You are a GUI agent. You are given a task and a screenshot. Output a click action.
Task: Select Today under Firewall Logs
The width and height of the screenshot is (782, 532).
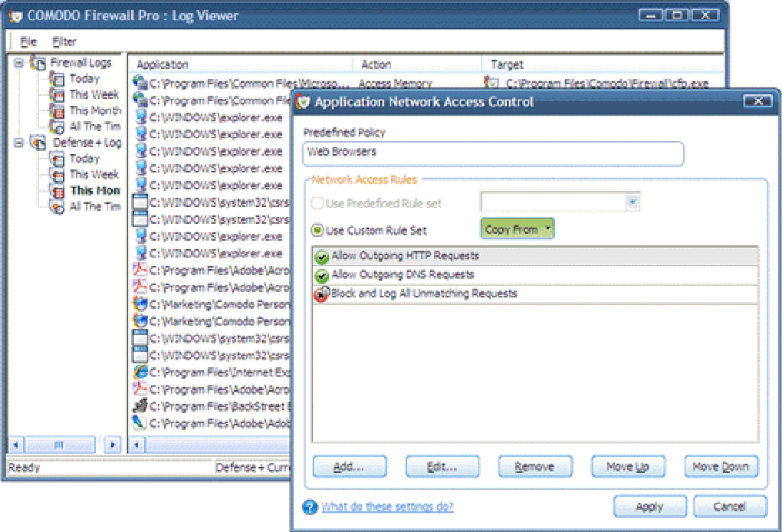pyautogui.click(x=84, y=78)
